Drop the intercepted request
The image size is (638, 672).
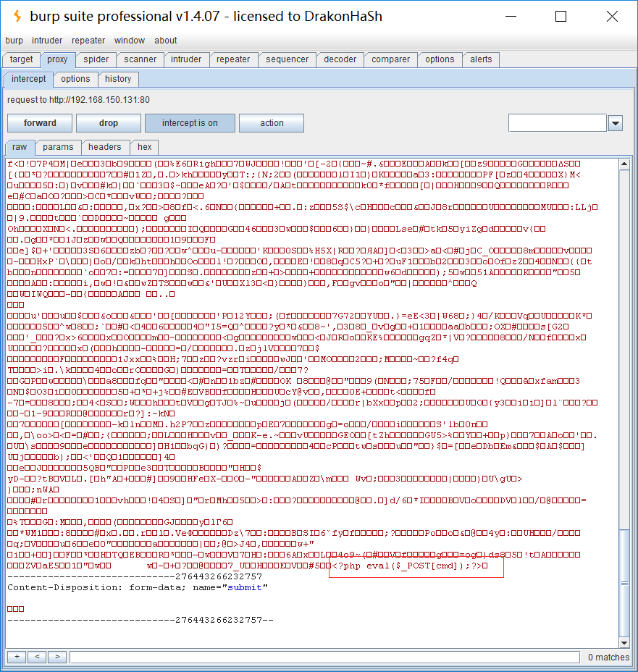coord(109,123)
